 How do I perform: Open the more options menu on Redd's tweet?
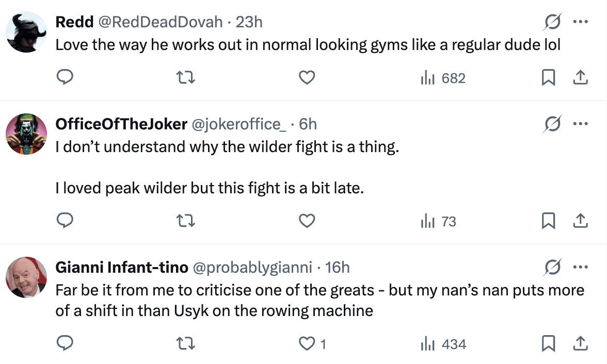point(581,22)
